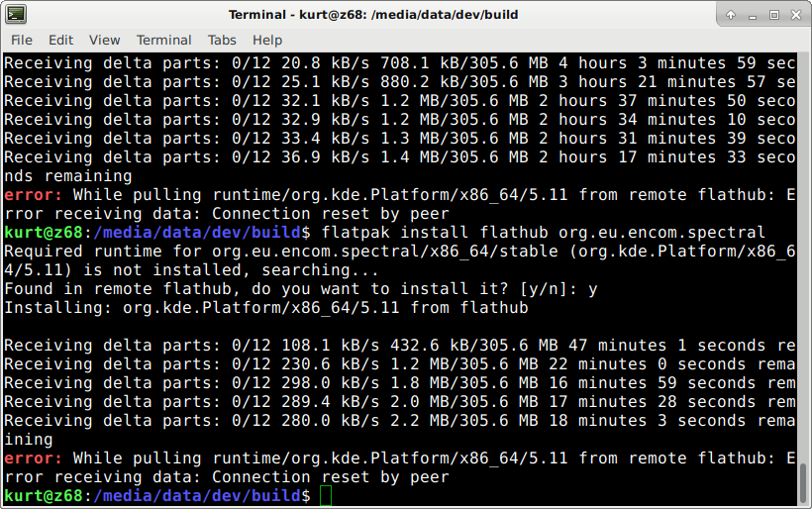Click '4/5.11) is not installed, searching...' line
Image resolution: width=812 pixels, height=509 pixels.
[x=191, y=269]
